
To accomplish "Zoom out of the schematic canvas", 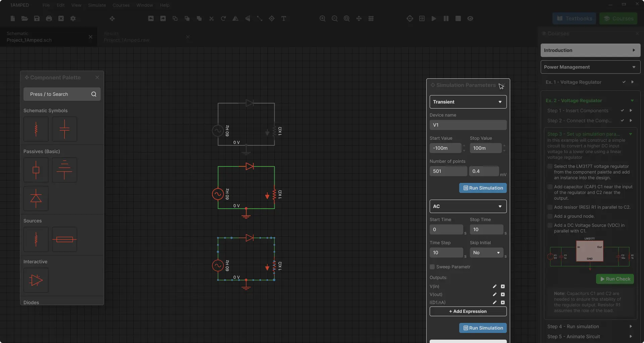I will 335,18.
